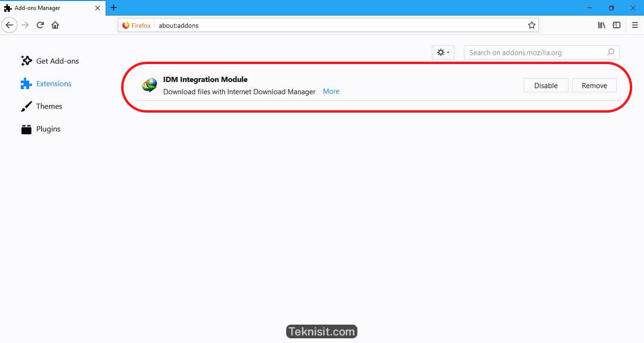Click the forward navigation arrow
Image resolution: width=644 pixels, height=343 pixels.
(x=25, y=25)
